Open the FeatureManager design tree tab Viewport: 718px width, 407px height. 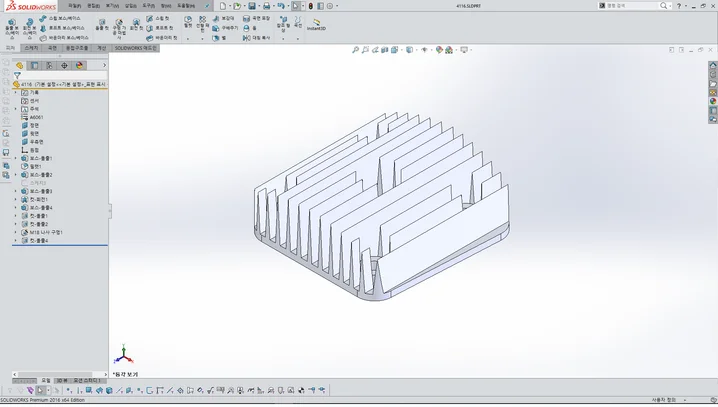tap(19, 65)
